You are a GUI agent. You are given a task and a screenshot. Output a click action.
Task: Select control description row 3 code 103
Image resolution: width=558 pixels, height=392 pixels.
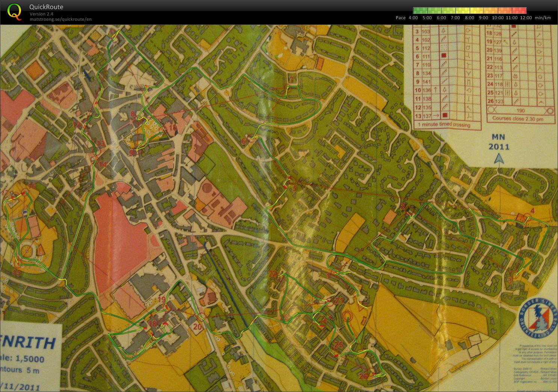[x=447, y=32]
